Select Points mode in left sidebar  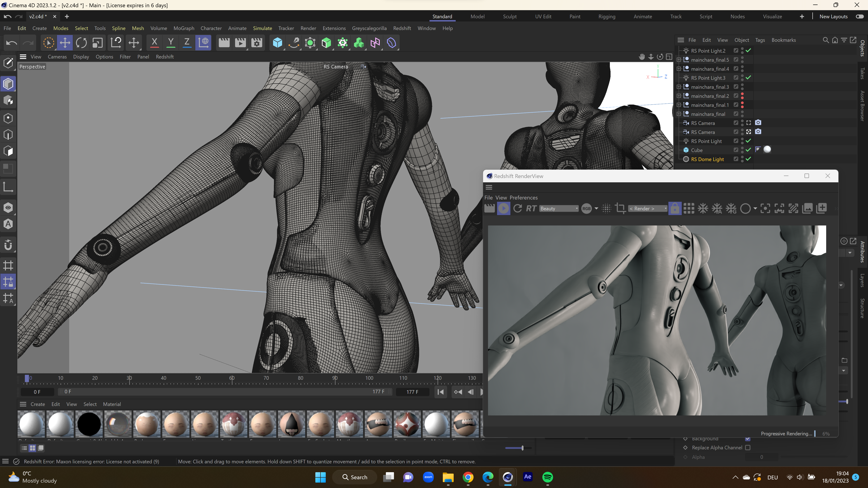click(8, 118)
